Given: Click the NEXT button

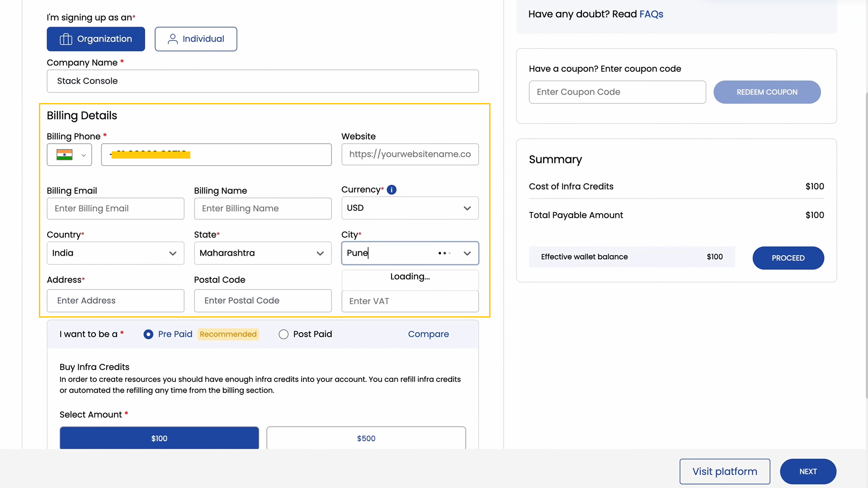Looking at the screenshot, I should pyautogui.click(x=808, y=471).
